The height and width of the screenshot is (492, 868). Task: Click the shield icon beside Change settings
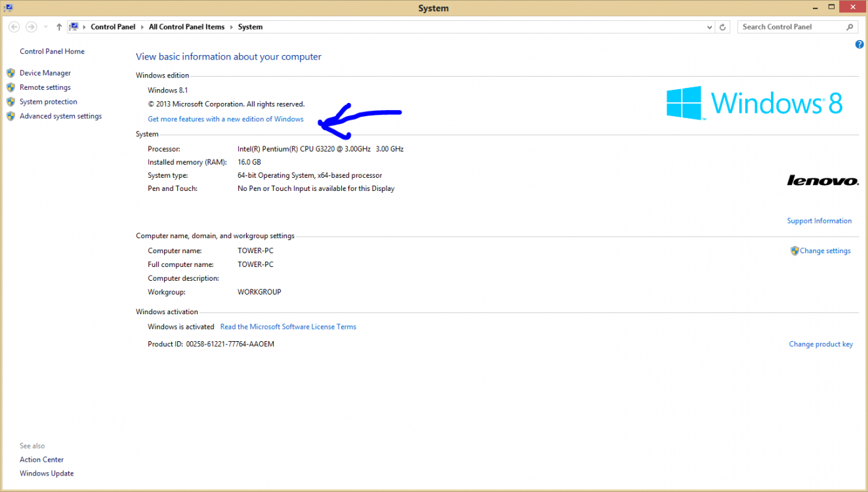pos(795,251)
